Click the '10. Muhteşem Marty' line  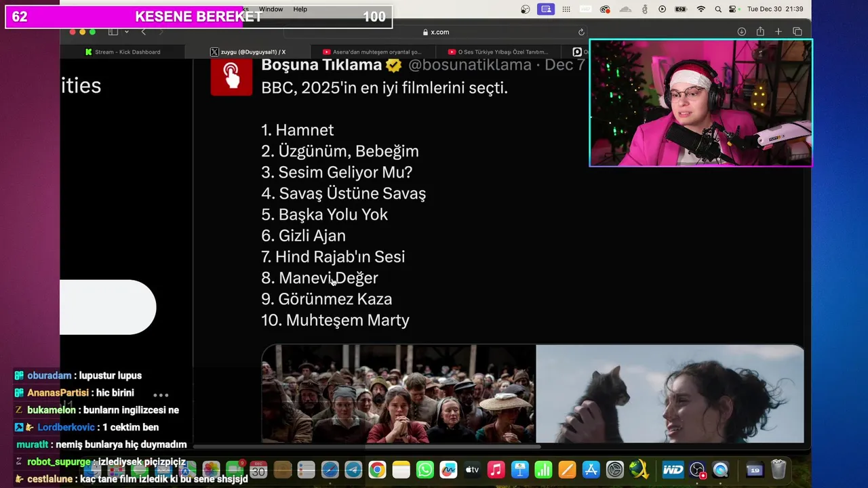click(x=336, y=320)
